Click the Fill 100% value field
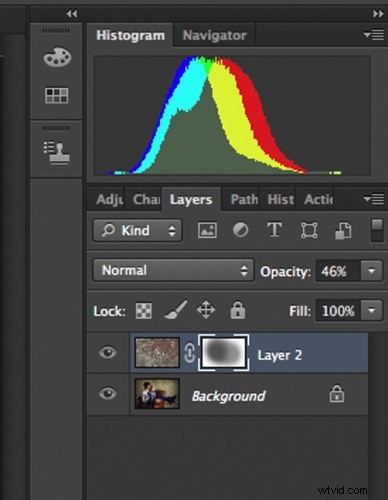The width and height of the screenshot is (388, 500). 338,311
